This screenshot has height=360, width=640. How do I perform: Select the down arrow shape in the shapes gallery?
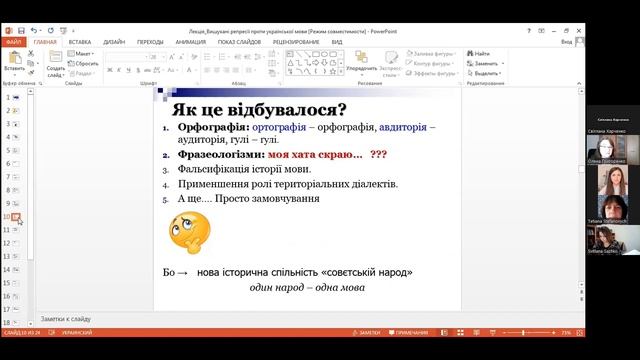point(324,63)
